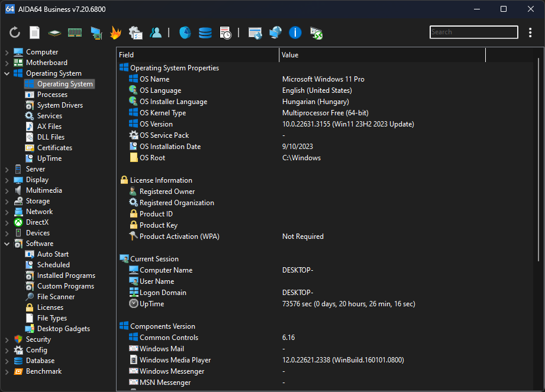Open the three-dot menu button
This screenshot has height=392, width=545.
[530, 33]
